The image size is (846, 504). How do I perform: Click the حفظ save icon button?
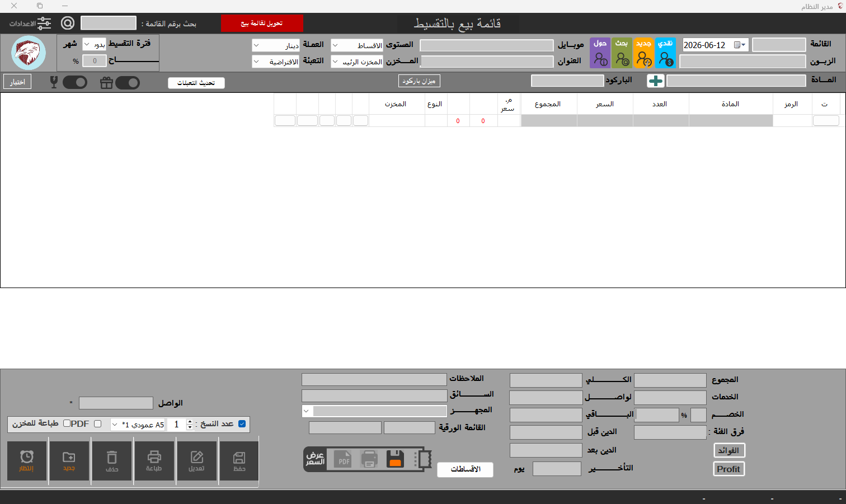click(x=239, y=461)
